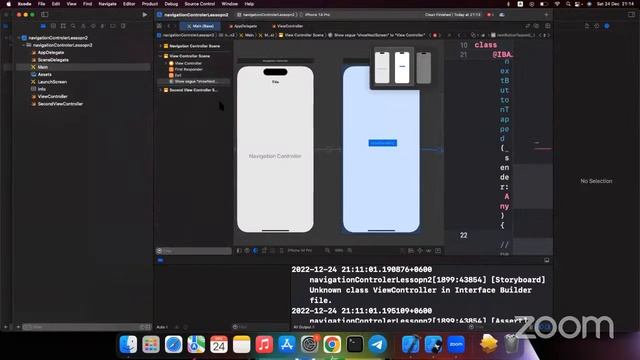640x360 pixels.
Task: Click the red error count badge in toolbar
Action: [490, 15]
